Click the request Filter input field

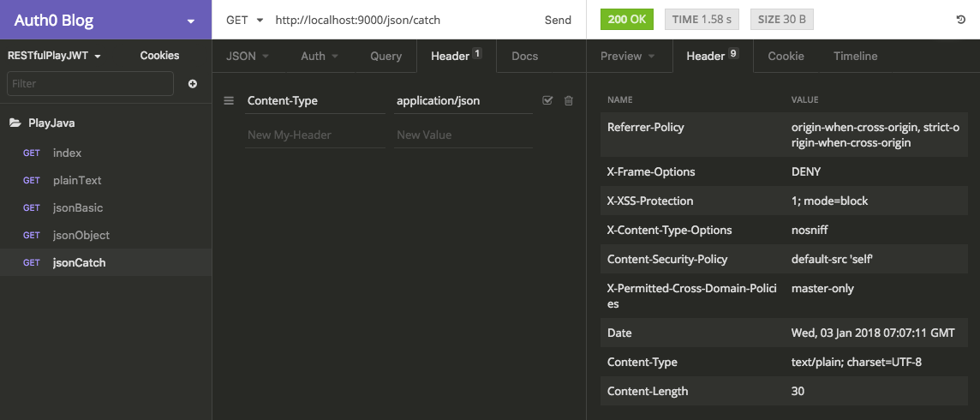(x=90, y=84)
